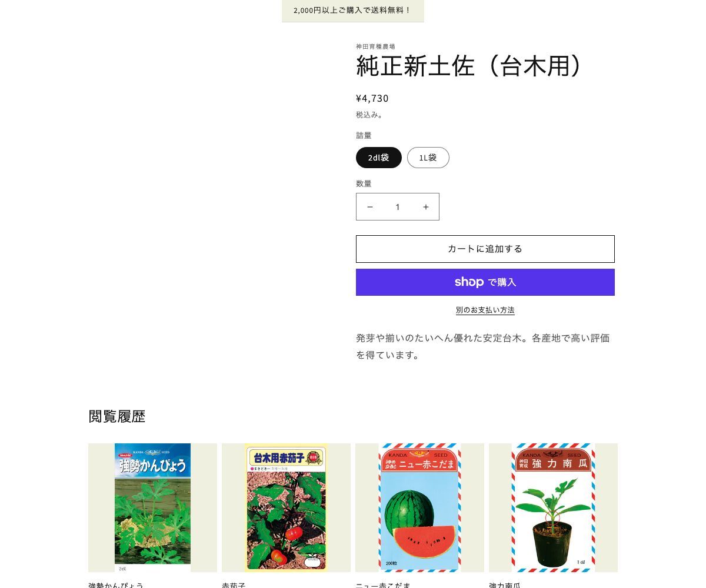The height and width of the screenshot is (588, 706).
Task: Select the 2dl袋 size option
Action: tap(379, 158)
